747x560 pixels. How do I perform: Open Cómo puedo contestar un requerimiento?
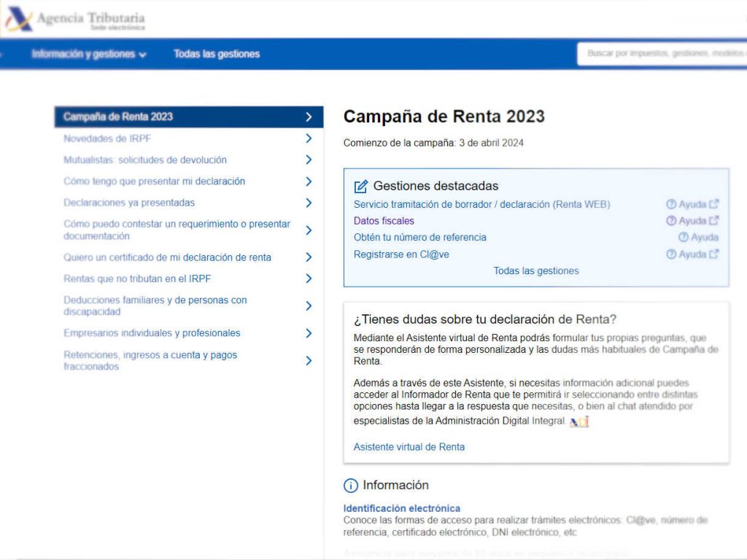[177, 230]
